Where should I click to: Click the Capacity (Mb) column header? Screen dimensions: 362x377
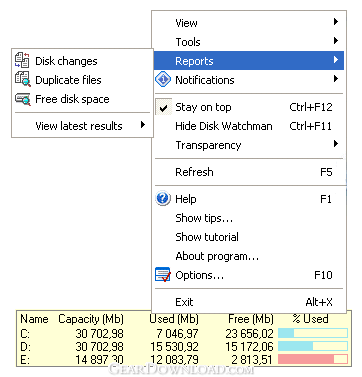91,319
